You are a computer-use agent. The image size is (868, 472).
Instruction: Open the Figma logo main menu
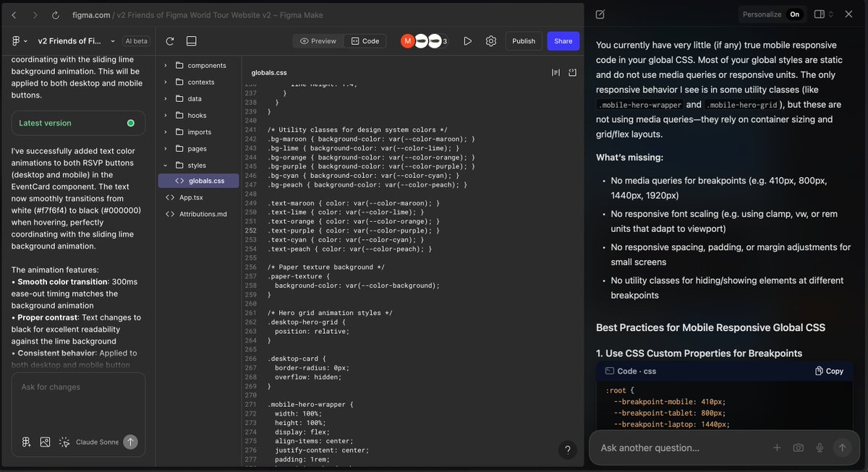(20, 41)
